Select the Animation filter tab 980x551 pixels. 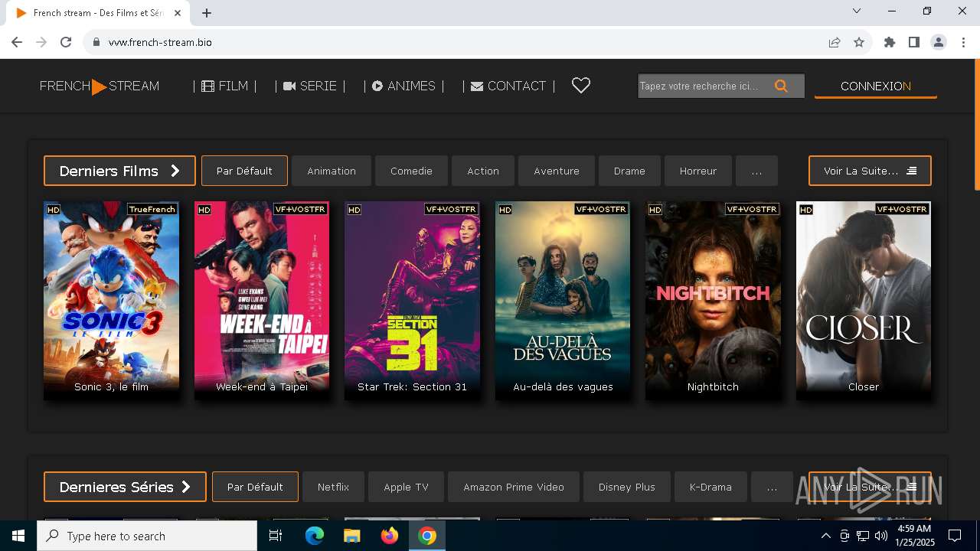coord(332,171)
